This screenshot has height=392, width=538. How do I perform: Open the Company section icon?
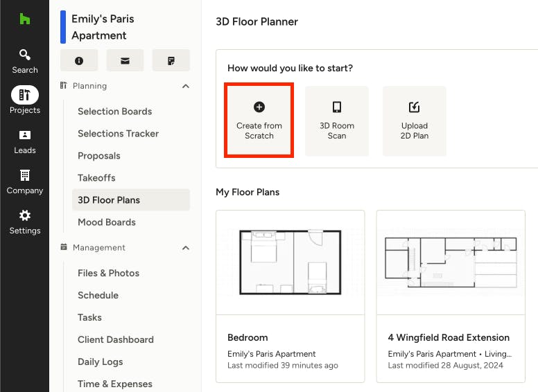[x=25, y=175]
